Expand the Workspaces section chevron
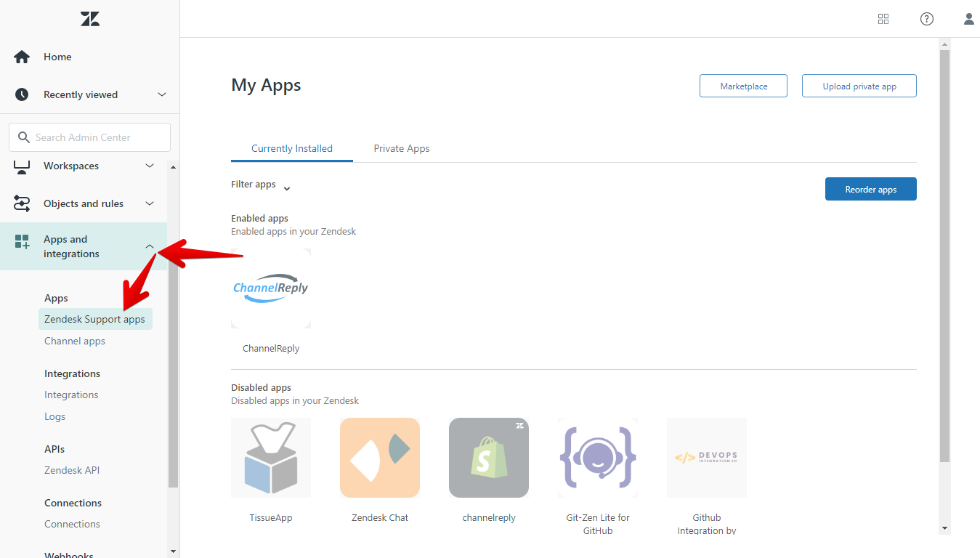Screen dimensions: 980x558 pos(150,166)
